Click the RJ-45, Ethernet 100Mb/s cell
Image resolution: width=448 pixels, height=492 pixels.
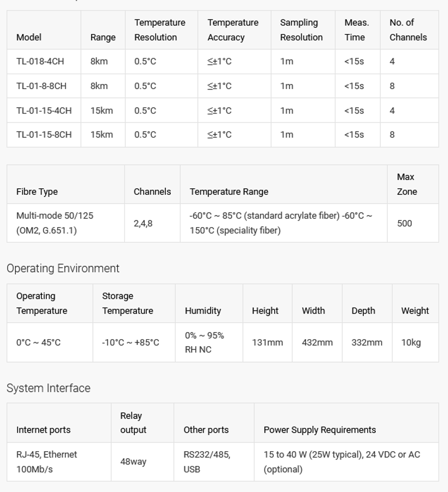pos(46,462)
